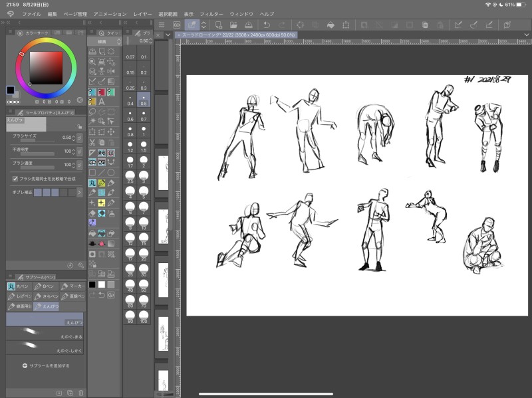
Task: Select the scissors cut icon
Action: (92, 143)
